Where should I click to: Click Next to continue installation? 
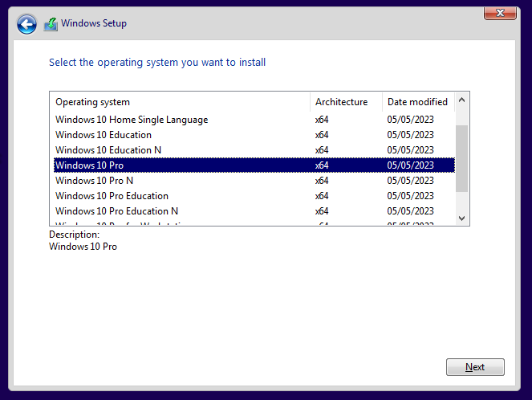[x=475, y=367]
